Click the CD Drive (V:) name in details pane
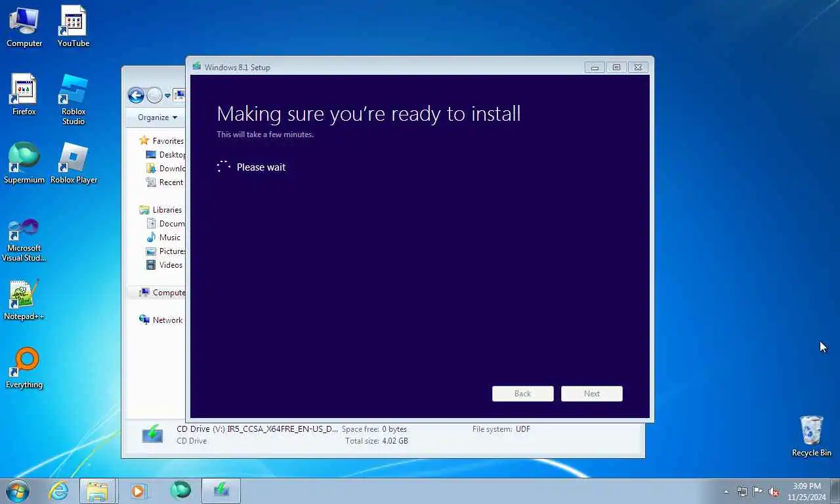The height and width of the screenshot is (504, 840). 257,429
